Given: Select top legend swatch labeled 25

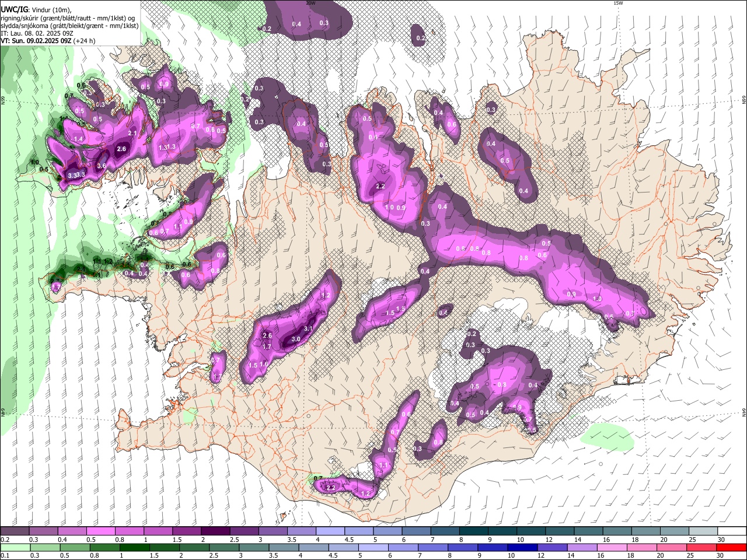Looking at the screenshot, I should coord(704,531).
